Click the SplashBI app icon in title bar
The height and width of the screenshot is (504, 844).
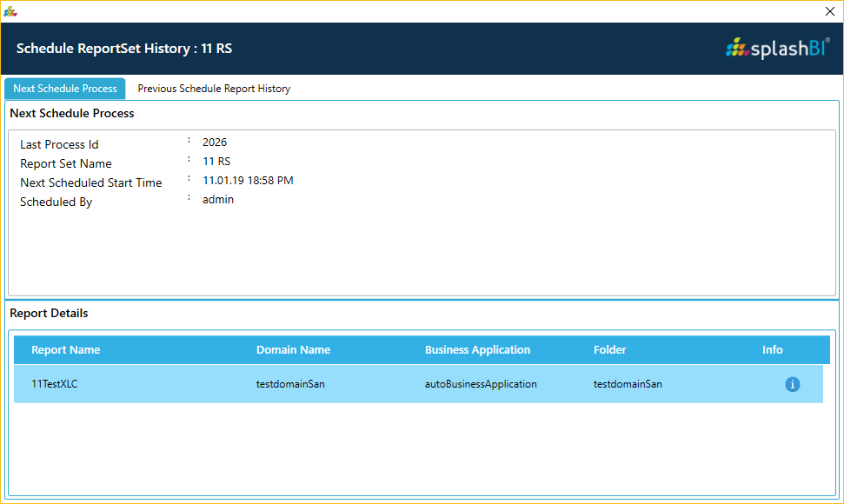tap(10, 10)
